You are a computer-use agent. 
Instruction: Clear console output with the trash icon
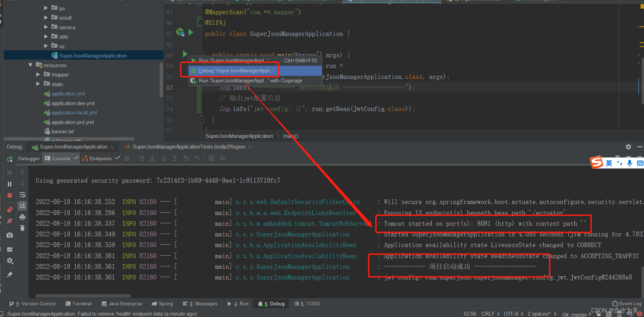[x=22, y=228]
